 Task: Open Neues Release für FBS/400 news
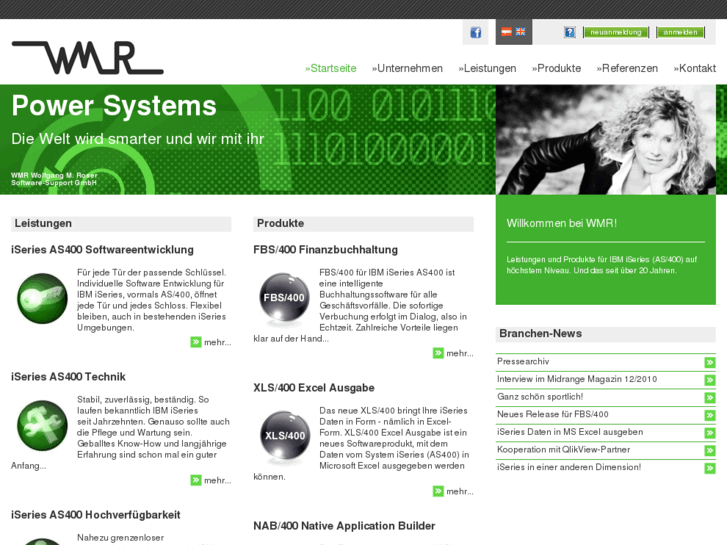[x=553, y=414]
